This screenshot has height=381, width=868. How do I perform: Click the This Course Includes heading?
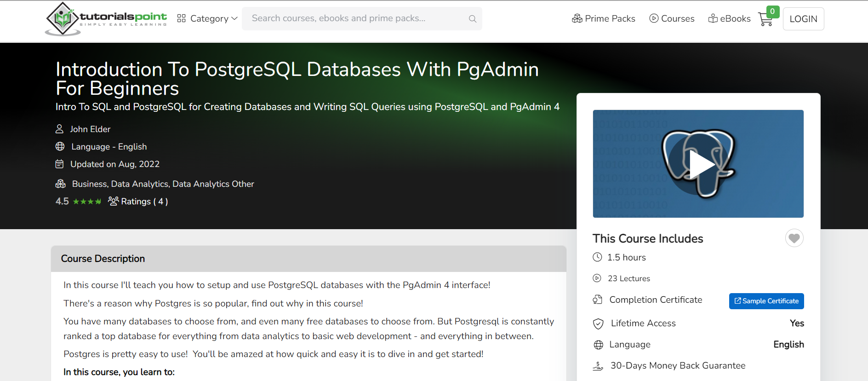pos(648,238)
